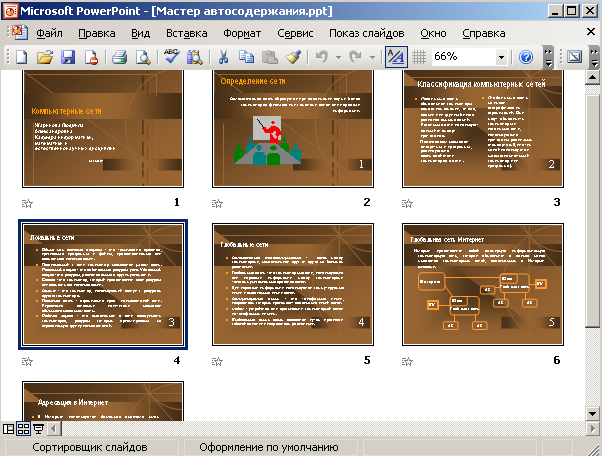Expand the Redo history dropdown arrow
The image size is (602, 456).
tap(372, 57)
